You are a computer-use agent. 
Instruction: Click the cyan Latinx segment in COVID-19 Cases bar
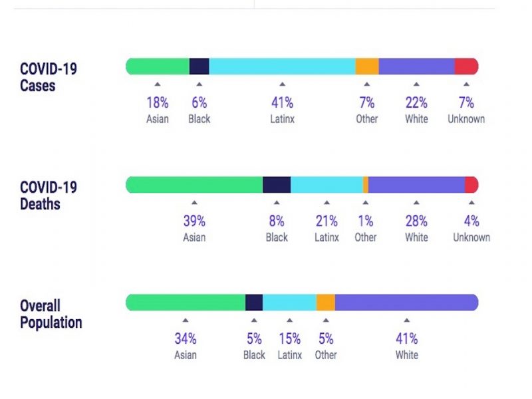(282, 66)
